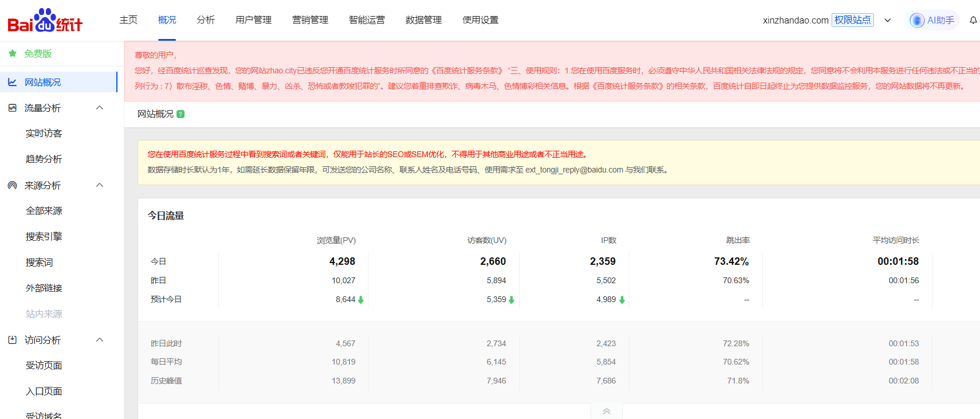Screen dimensions: 980x419
Task: Select 网站概况 in the left sidebar
Action: coord(42,82)
